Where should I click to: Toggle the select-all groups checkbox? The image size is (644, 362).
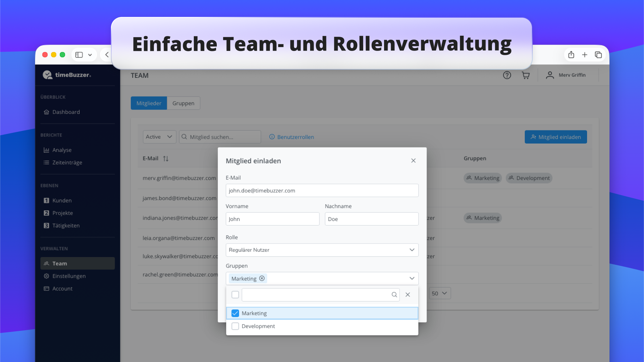pos(235,294)
